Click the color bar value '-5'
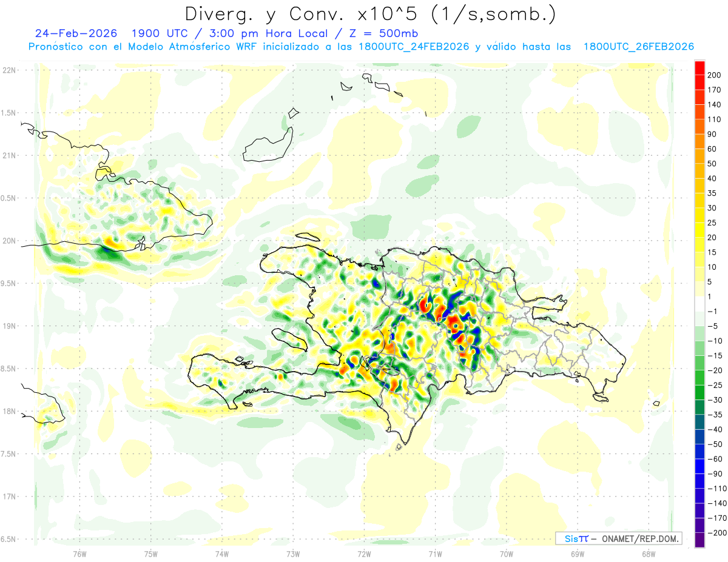The width and height of the screenshot is (728, 562). pyautogui.click(x=713, y=326)
